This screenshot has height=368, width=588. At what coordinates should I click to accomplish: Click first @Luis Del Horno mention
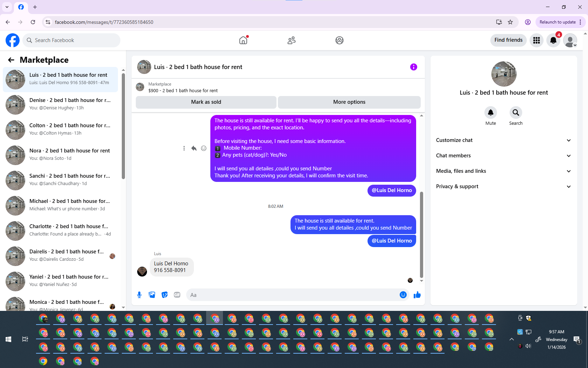point(392,190)
